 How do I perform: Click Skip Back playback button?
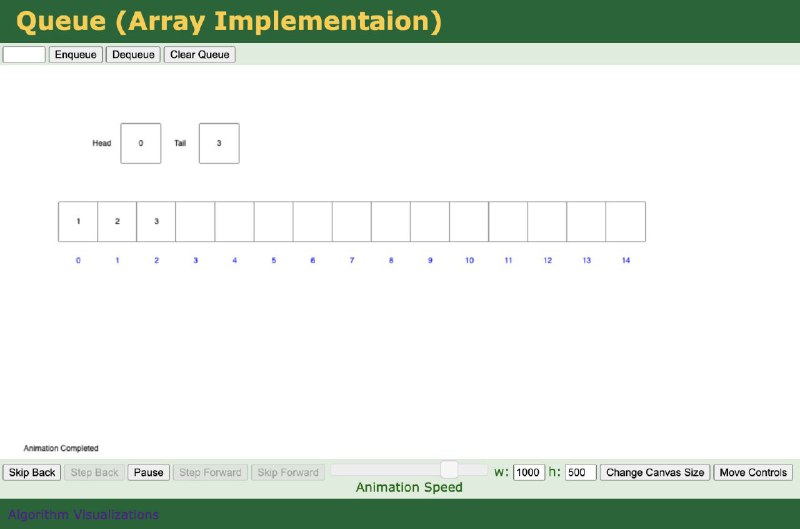32,472
